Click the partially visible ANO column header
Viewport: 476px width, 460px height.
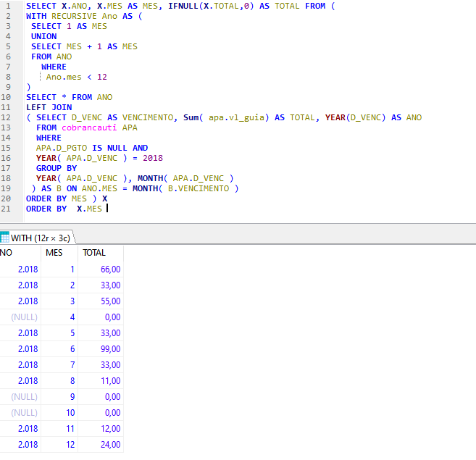[7, 253]
